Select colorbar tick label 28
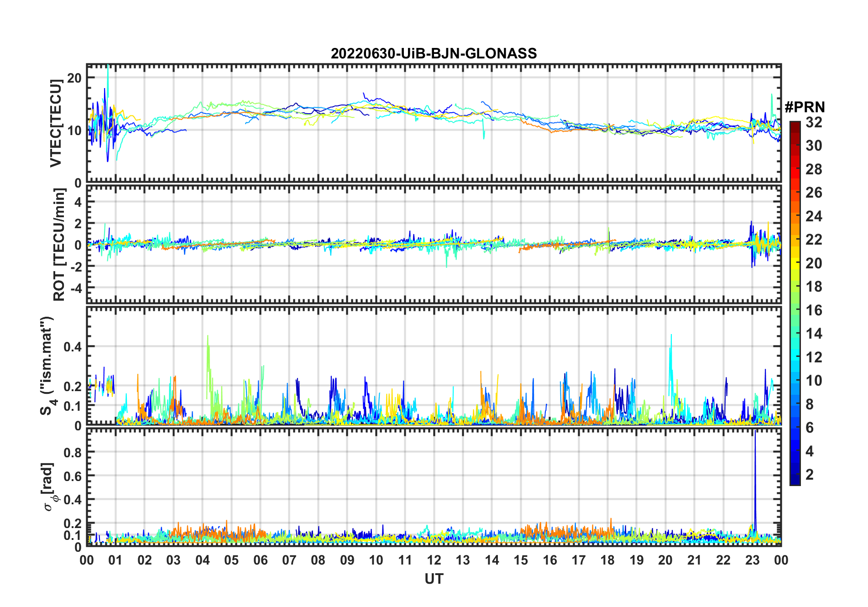 (x=814, y=169)
